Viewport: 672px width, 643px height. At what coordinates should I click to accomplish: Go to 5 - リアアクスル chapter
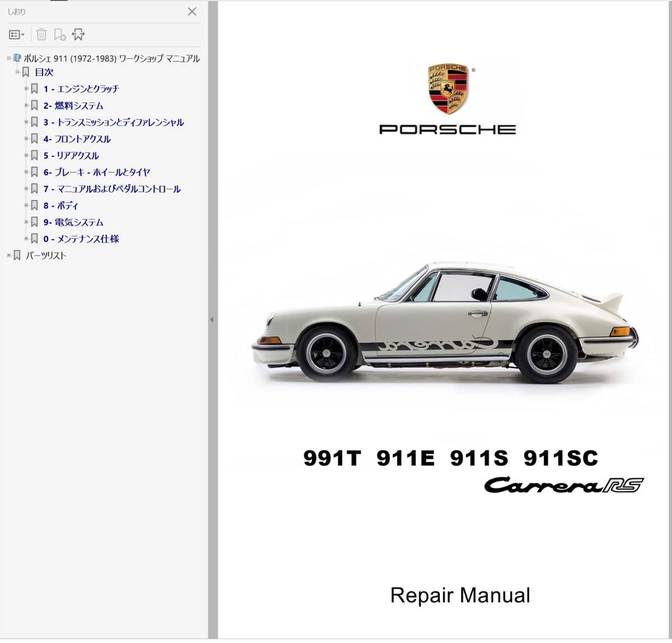click(71, 156)
